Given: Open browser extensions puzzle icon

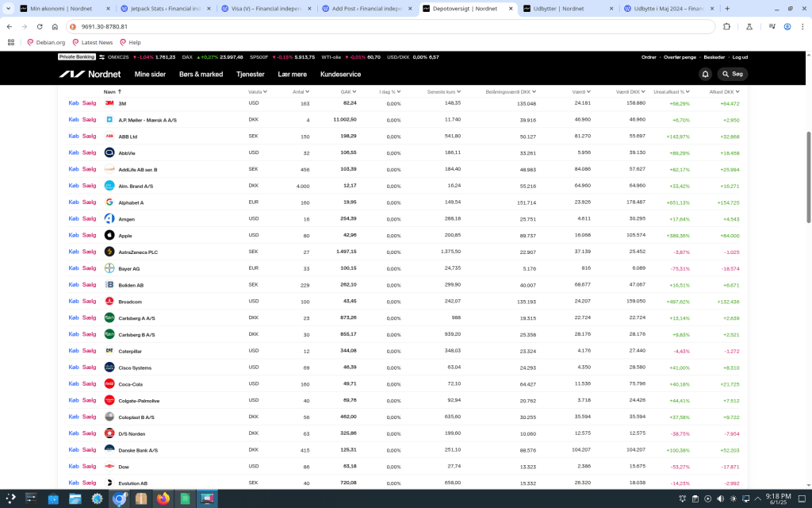Looking at the screenshot, I should (726, 26).
